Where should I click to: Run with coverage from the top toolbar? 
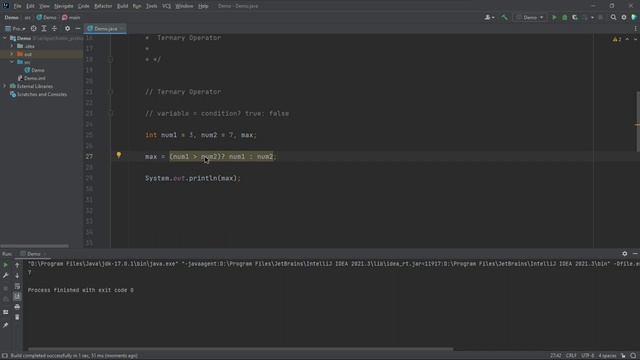(575, 18)
